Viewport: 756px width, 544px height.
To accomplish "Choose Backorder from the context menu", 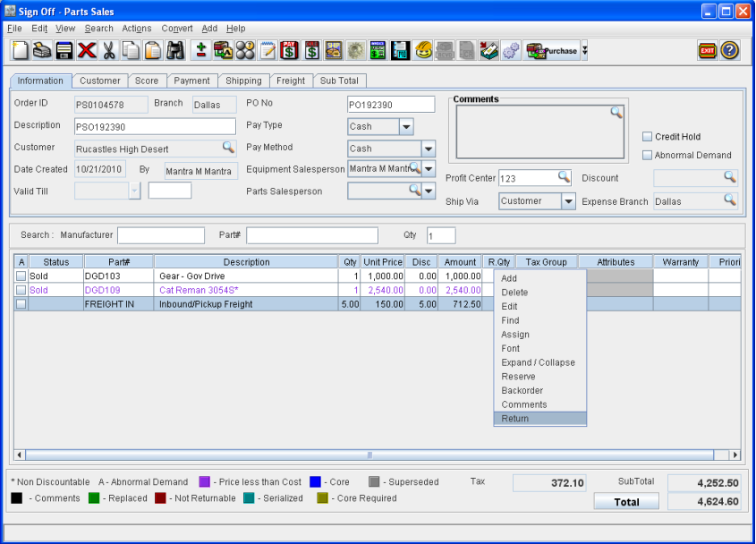I will click(x=540, y=391).
